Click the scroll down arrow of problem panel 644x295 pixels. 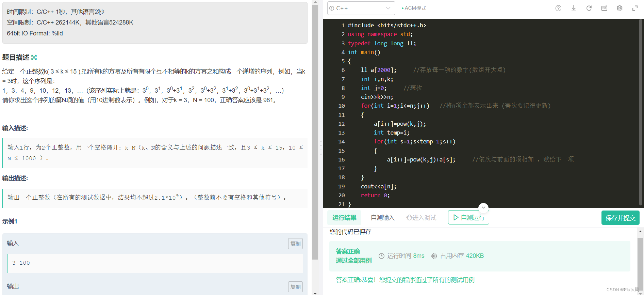pyautogui.click(x=315, y=293)
